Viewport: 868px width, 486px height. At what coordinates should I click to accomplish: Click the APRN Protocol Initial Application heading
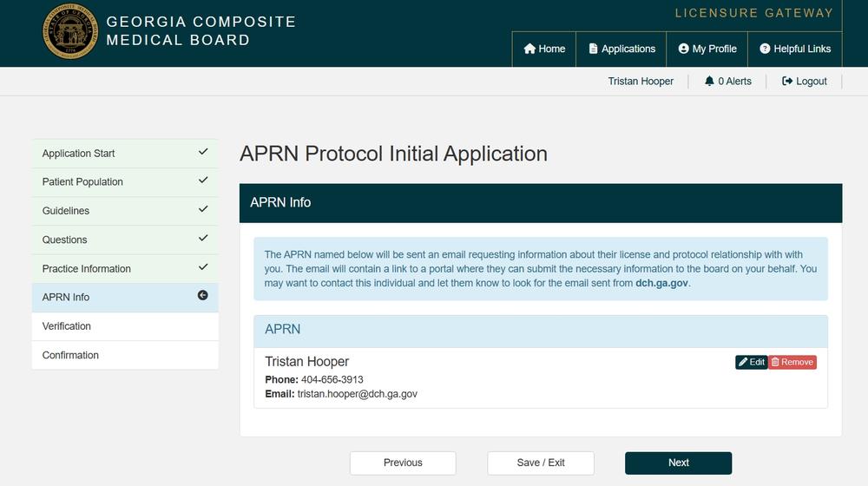393,154
